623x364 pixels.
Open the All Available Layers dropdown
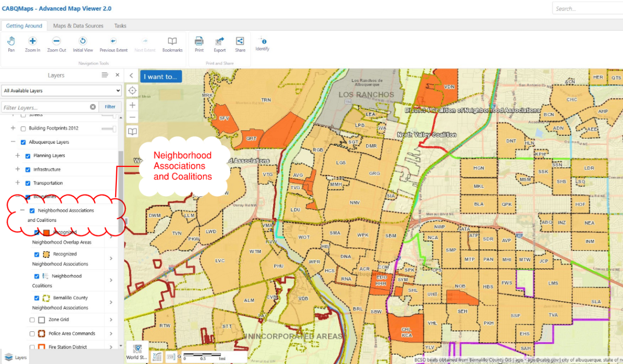click(61, 91)
